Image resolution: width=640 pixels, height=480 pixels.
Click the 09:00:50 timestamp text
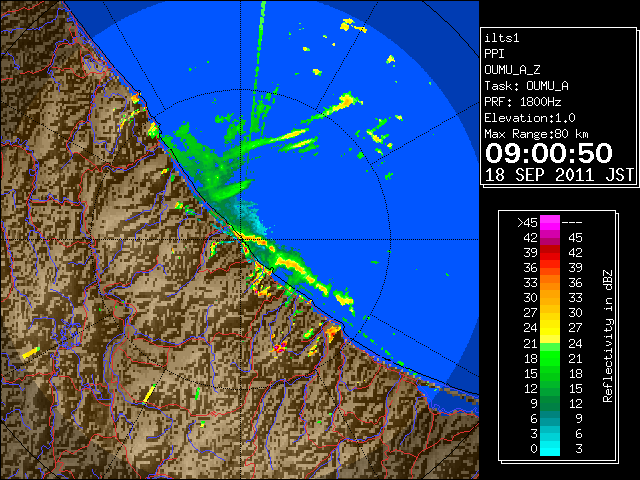pyautogui.click(x=549, y=153)
